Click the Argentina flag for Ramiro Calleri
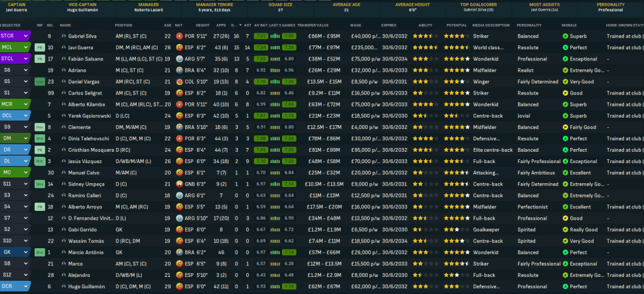Image resolution: width=644 pixels, height=294 pixels. (x=179, y=195)
